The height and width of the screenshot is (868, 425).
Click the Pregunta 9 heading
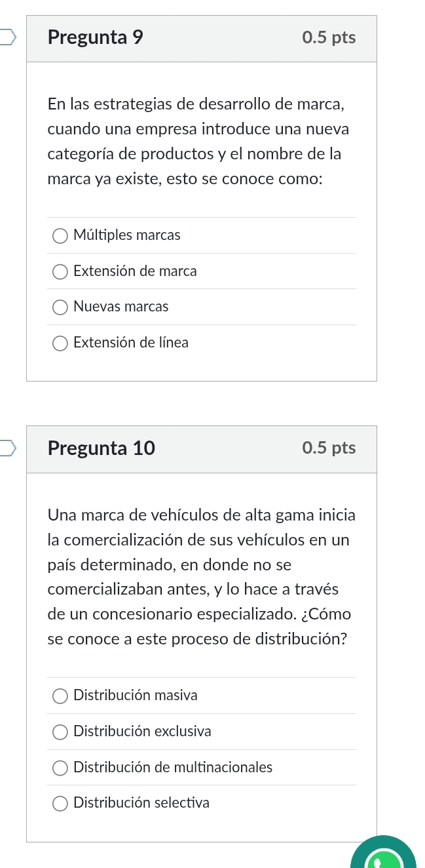pos(96,37)
